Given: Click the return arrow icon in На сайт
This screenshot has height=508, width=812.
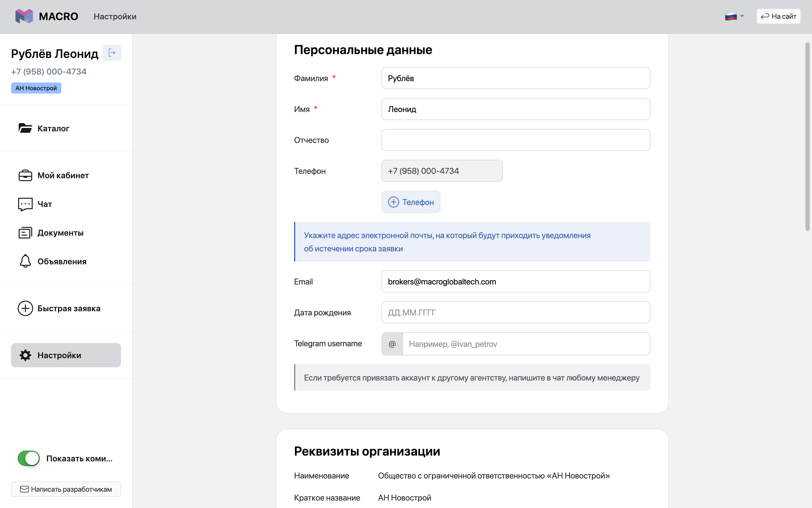Looking at the screenshot, I should point(765,17).
